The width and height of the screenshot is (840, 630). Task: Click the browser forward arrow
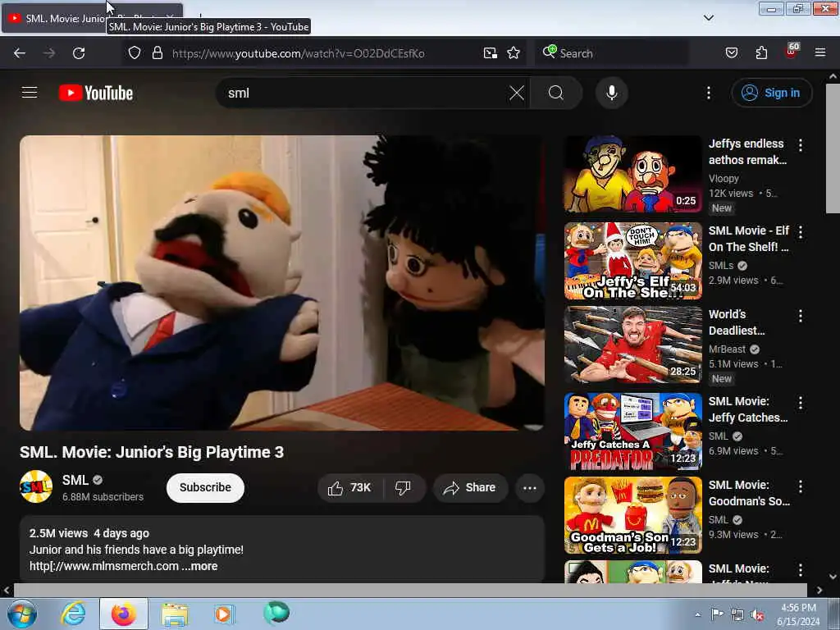coord(49,53)
